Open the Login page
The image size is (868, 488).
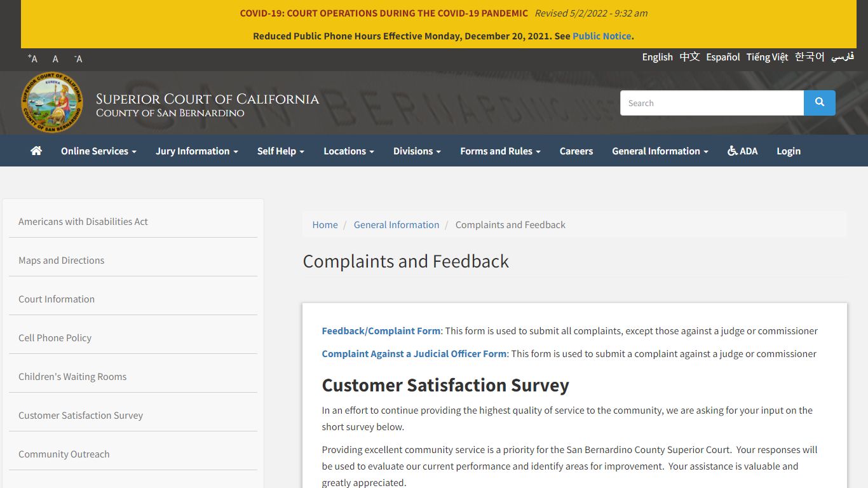[789, 151]
